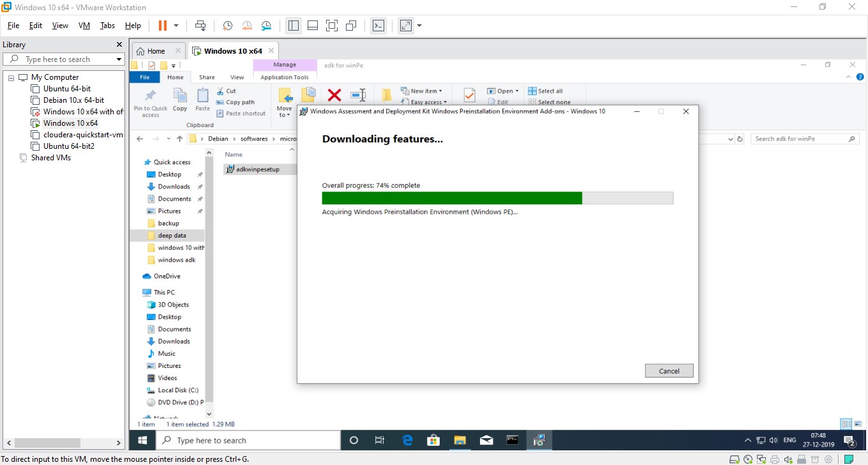868x465 pixels.
Task: Open the Easy access dropdown
Action: 423,102
